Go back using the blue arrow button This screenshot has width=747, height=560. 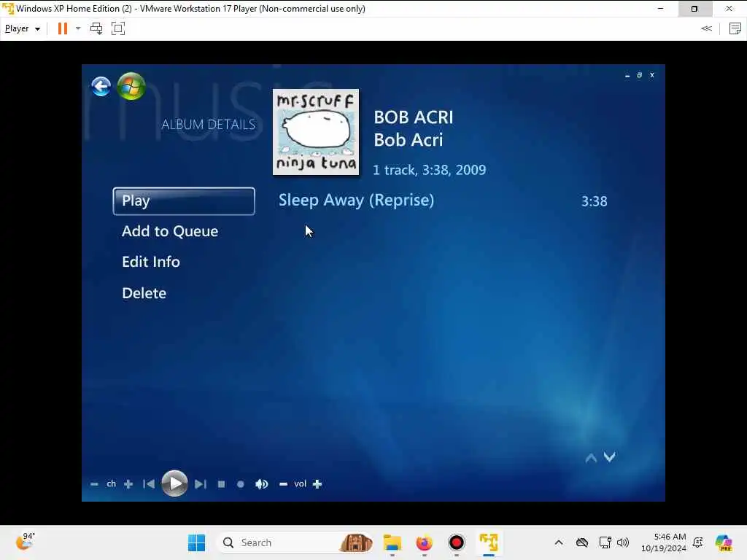point(101,87)
